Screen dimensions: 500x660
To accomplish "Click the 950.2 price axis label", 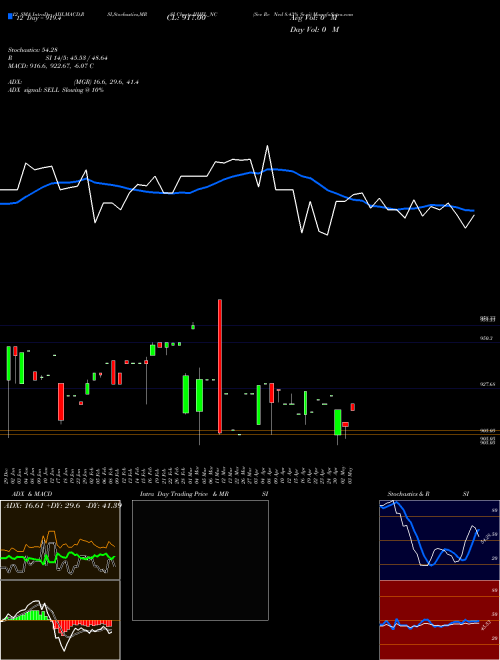I will (487, 338).
